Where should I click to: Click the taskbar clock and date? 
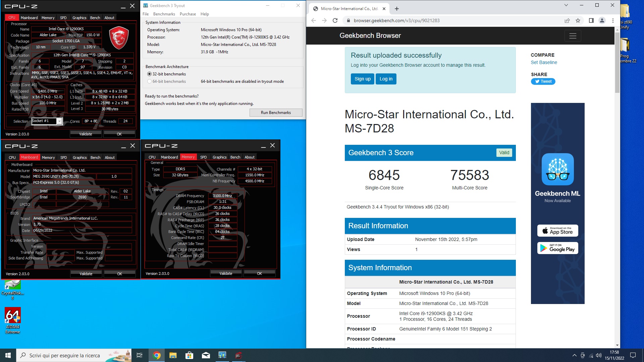tap(614, 355)
